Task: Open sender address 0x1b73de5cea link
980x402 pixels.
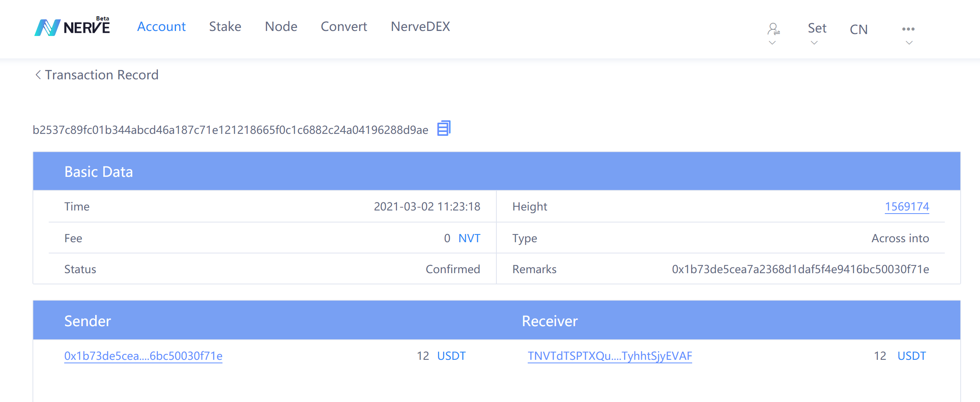Action: [x=143, y=356]
